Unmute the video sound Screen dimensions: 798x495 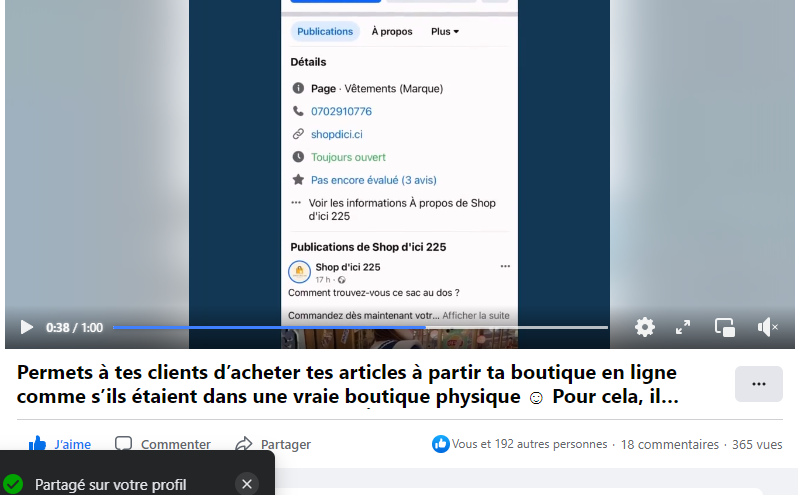pyautogui.click(x=768, y=327)
